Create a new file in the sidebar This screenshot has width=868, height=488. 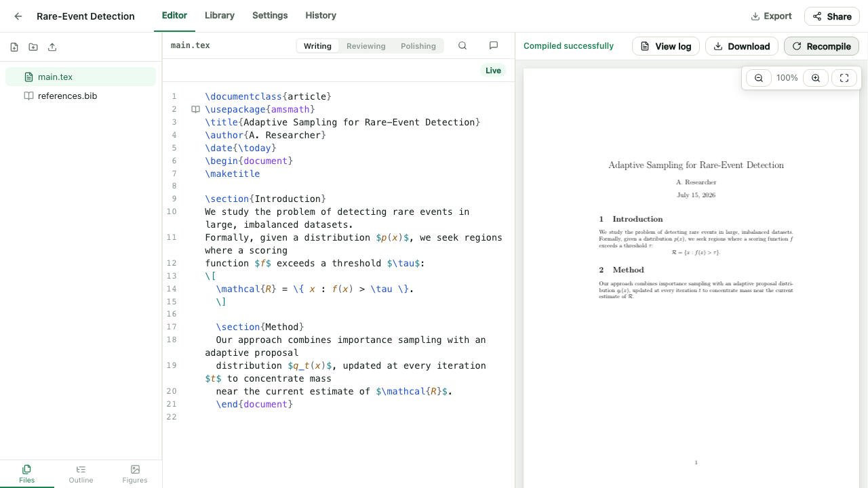click(x=14, y=47)
